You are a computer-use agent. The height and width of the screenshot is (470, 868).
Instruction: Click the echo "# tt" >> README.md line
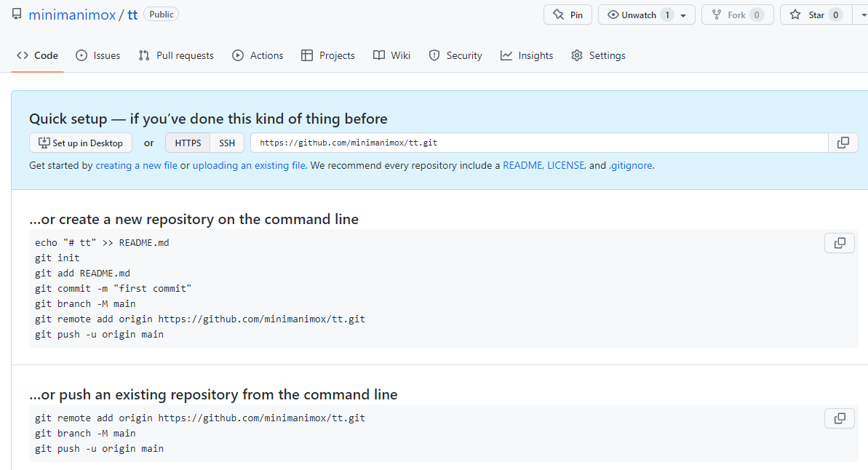pos(102,242)
